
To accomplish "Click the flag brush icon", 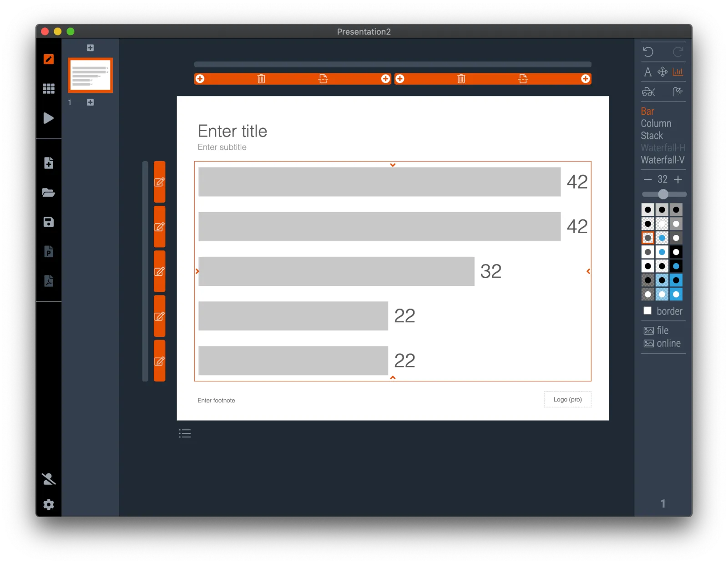I will pos(678,92).
